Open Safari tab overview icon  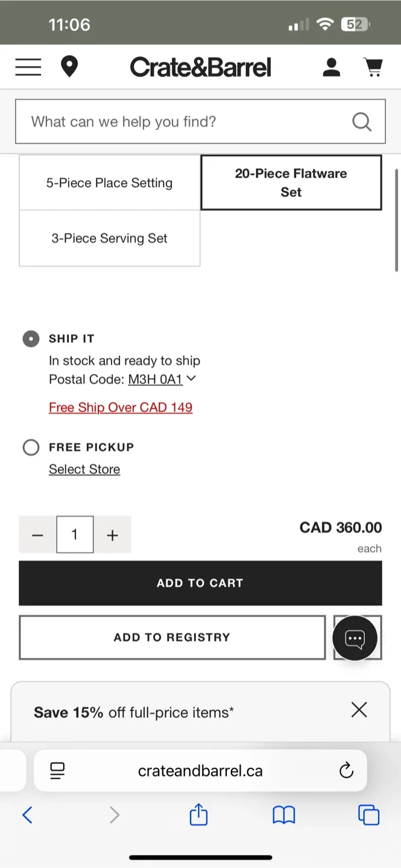point(368,814)
